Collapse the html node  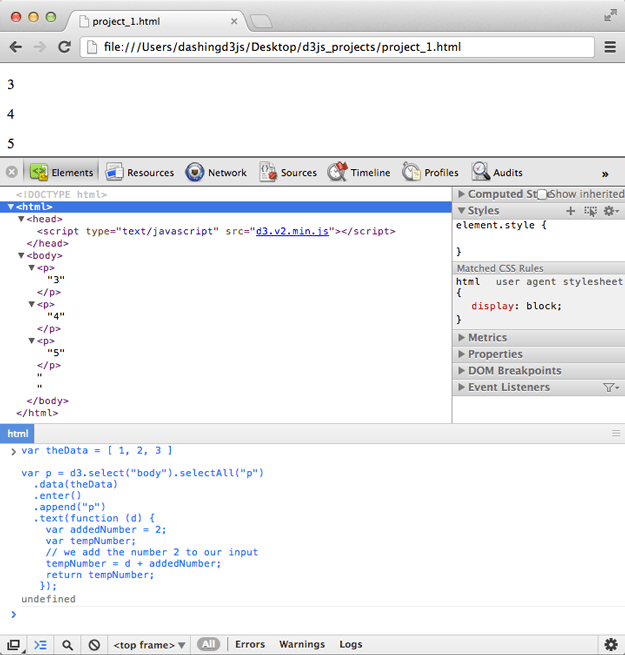11,207
